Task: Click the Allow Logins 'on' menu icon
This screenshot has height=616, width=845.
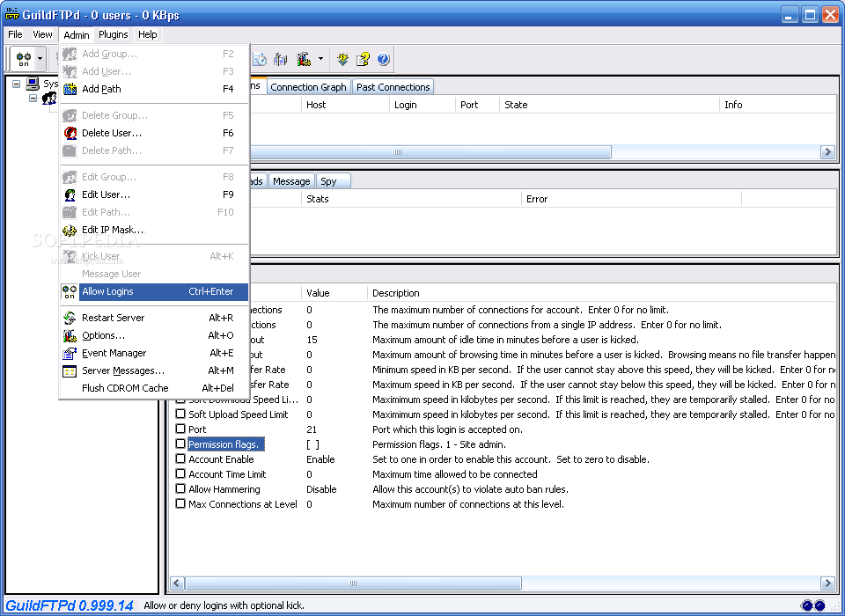Action: [70, 291]
